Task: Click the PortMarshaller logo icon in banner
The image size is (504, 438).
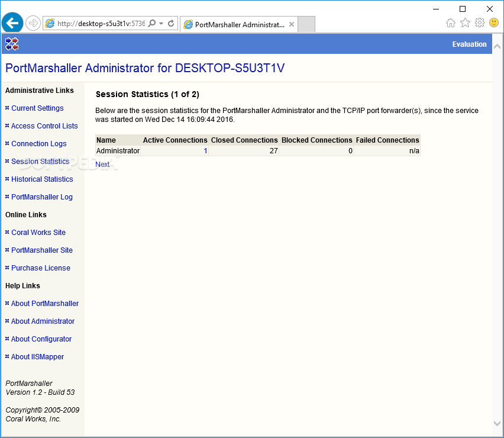Action: point(12,44)
